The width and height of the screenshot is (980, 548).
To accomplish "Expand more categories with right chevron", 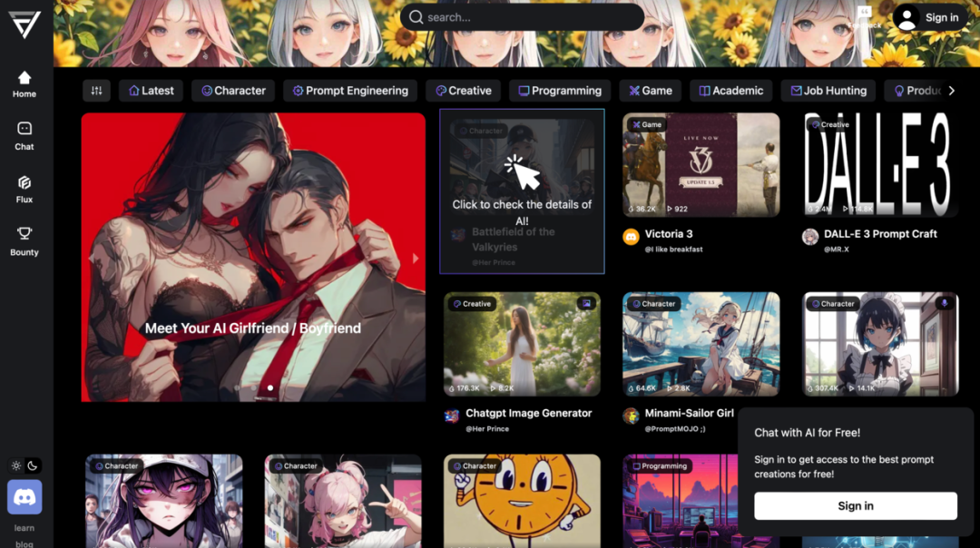I will 952,91.
